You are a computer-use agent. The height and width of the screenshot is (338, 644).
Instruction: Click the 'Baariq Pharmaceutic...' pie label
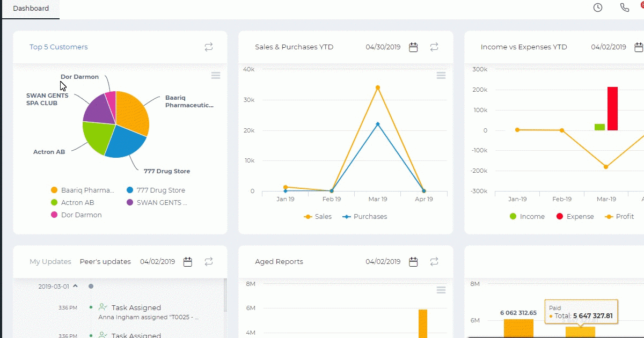click(x=189, y=102)
